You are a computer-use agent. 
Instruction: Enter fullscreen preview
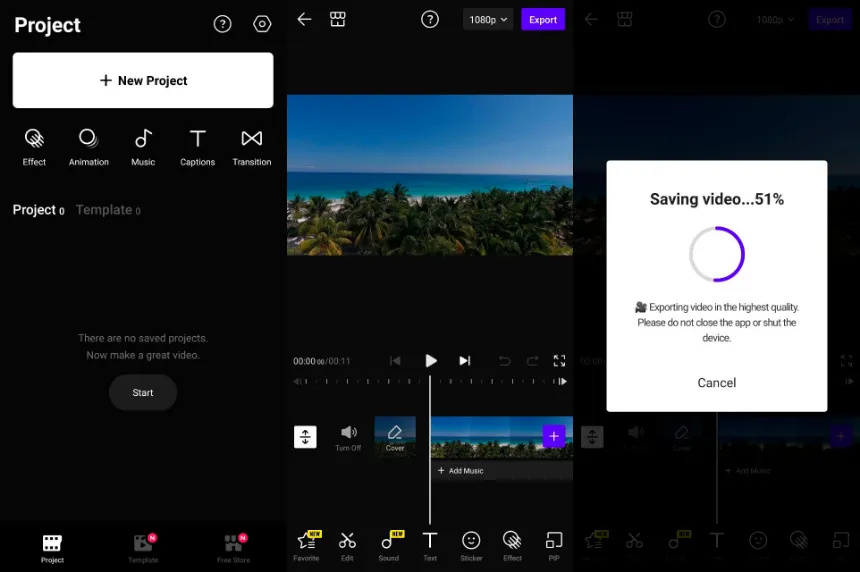[x=559, y=361]
